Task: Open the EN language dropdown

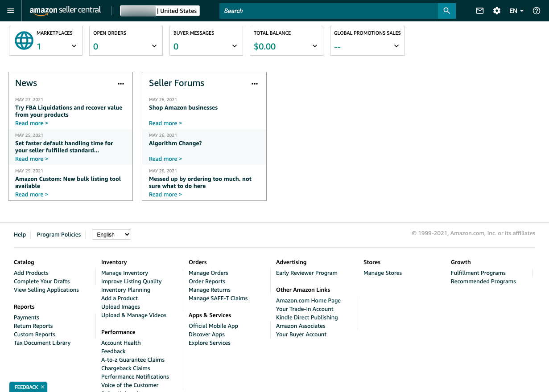Action: [x=516, y=11]
